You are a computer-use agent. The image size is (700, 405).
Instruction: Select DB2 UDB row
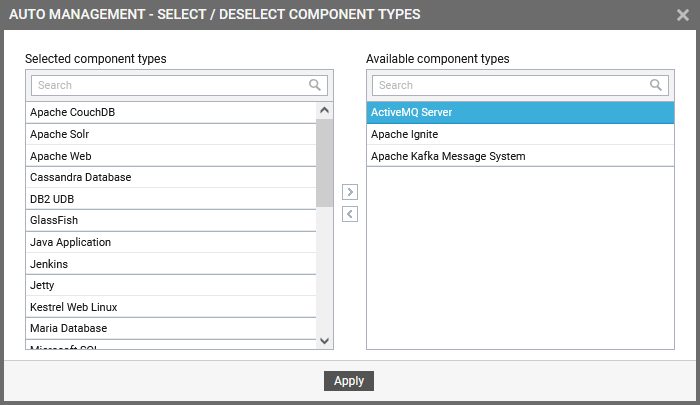click(x=171, y=199)
